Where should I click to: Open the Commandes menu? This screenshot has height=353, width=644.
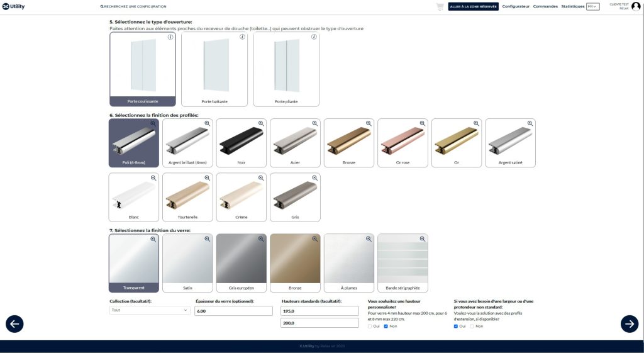[545, 6]
